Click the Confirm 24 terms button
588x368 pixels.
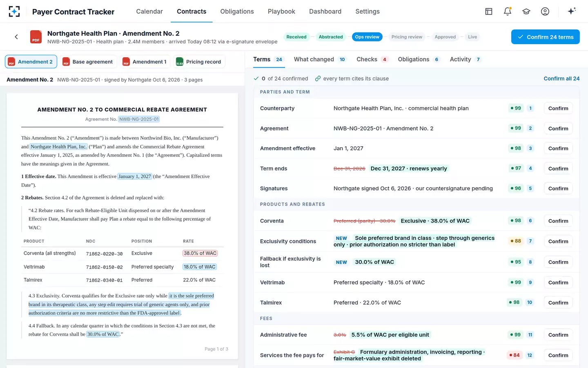pos(546,37)
